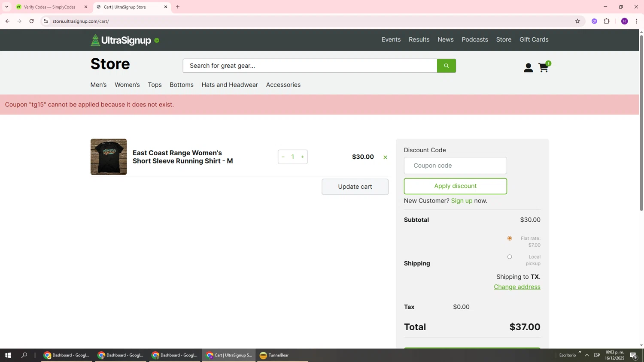The height and width of the screenshot is (362, 644).
Task: Browse the Bottoms category
Action: (x=182, y=85)
